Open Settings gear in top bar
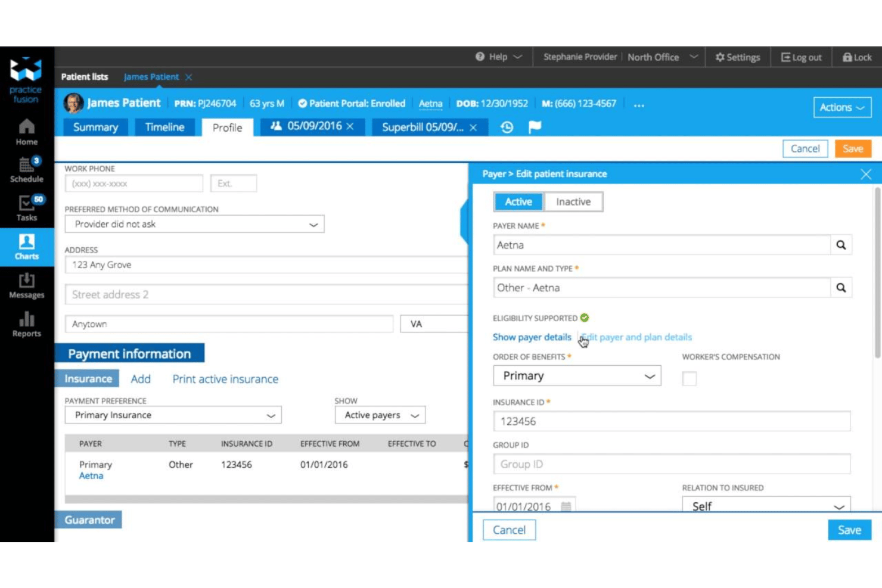 [737, 57]
